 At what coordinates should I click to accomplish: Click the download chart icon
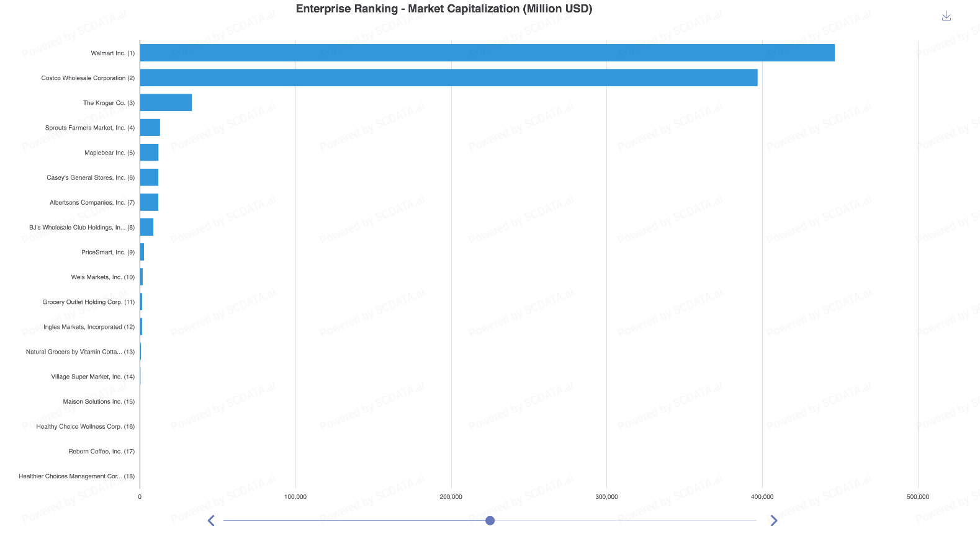946,16
